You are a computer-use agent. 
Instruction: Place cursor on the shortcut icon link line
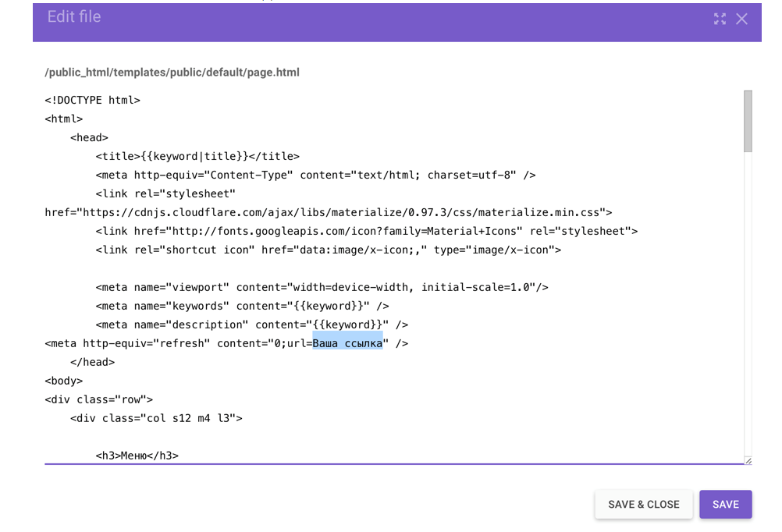pos(328,250)
